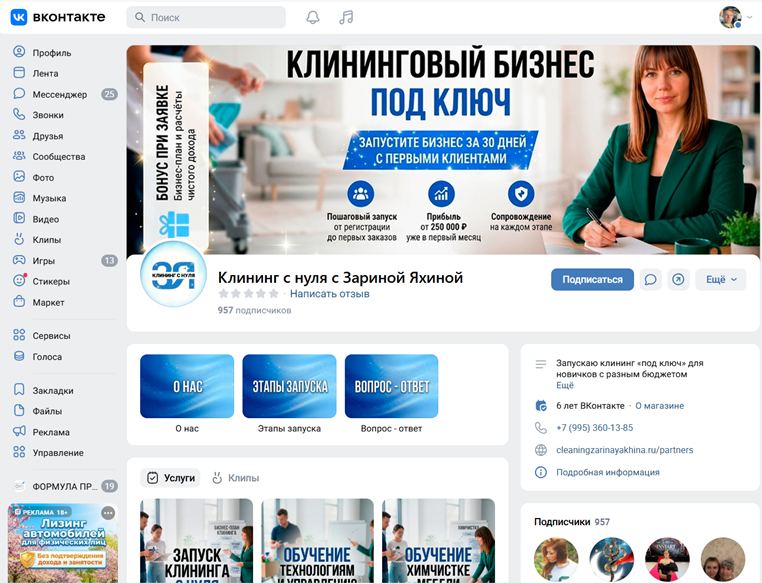Open the VK logo home link
This screenshot has height=584, width=762.
tap(57, 17)
